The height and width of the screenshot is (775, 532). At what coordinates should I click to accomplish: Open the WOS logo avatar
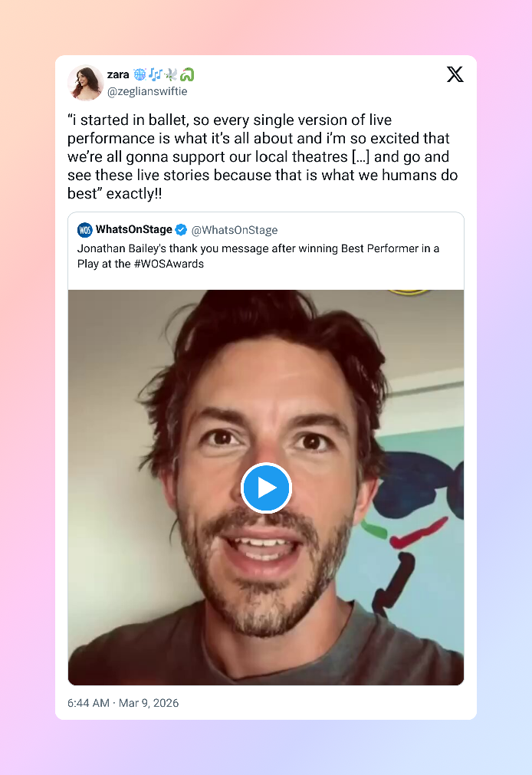coord(85,230)
